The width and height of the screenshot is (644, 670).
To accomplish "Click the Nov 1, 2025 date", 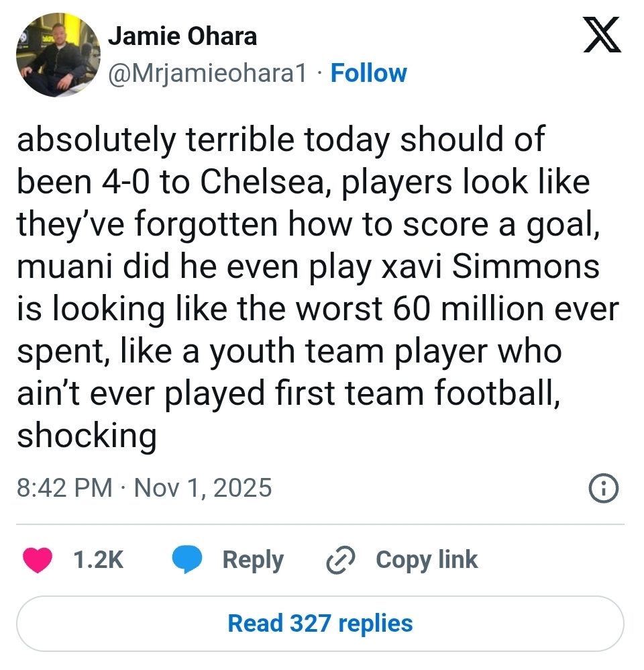I will pyautogui.click(x=203, y=487).
